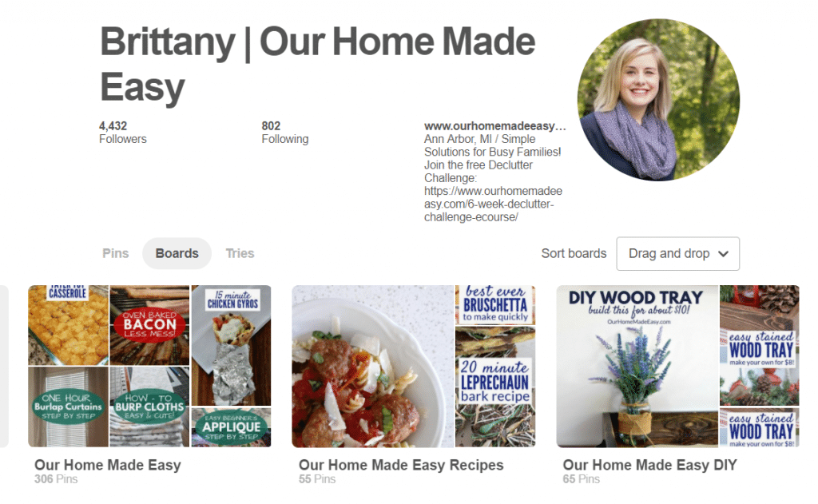Click the Easy Beginner's Applique thumbnail

coord(231,427)
